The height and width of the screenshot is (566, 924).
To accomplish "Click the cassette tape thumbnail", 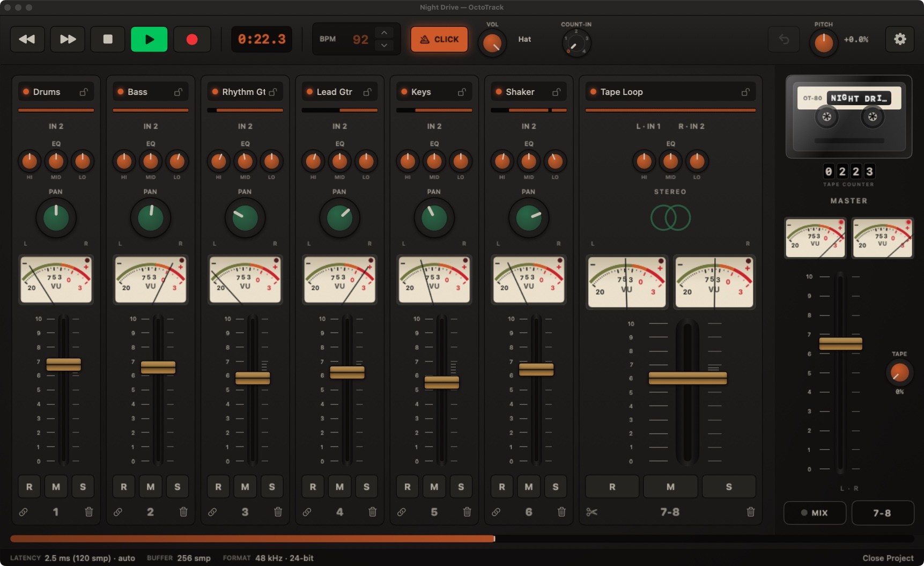I will pyautogui.click(x=848, y=116).
